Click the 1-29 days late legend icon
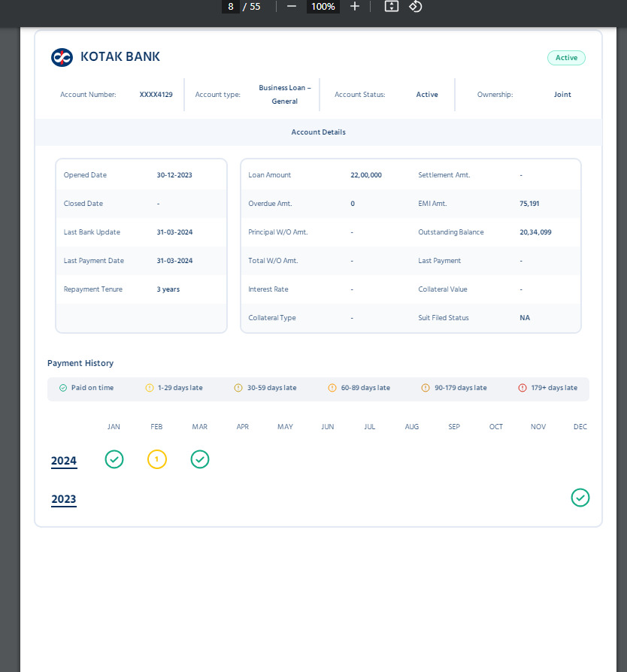The width and height of the screenshot is (627, 672). [x=149, y=388]
